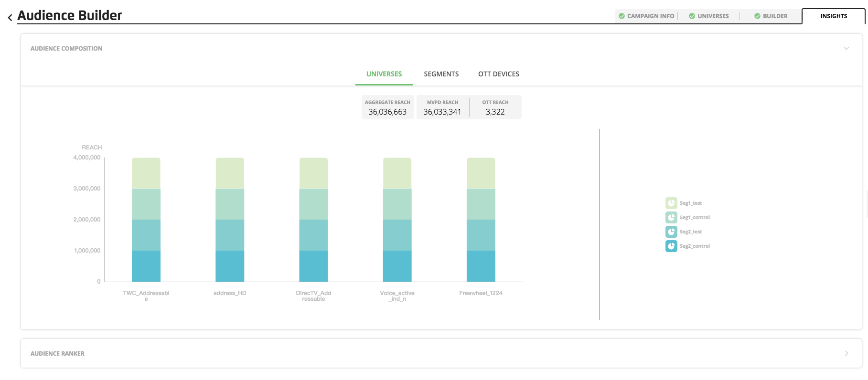Switch to the Universes chart tab

[x=384, y=74]
